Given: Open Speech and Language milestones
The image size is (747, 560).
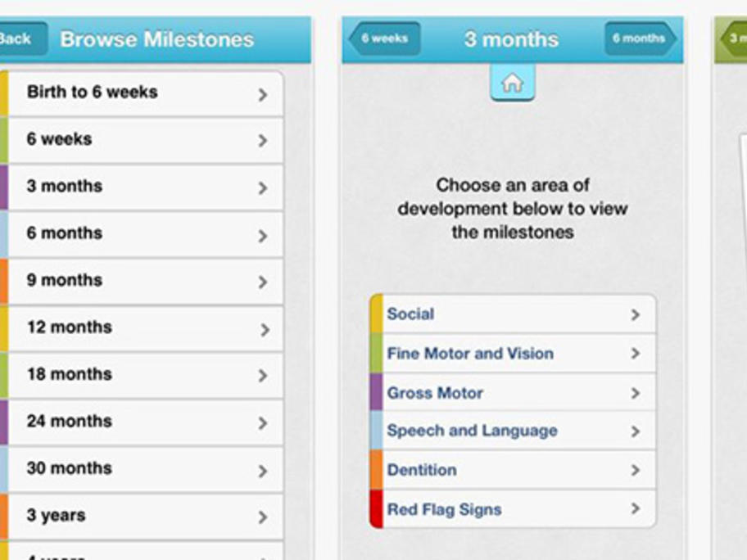Looking at the screenshot, I should pyautogui.click(x=513, y=431).
